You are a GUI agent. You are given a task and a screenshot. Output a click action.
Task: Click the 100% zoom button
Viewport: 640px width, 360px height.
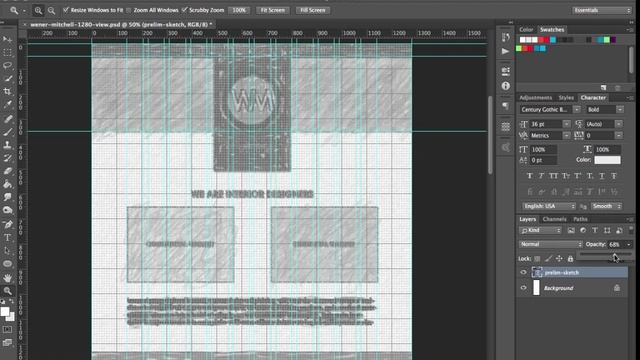coord(239,10)
